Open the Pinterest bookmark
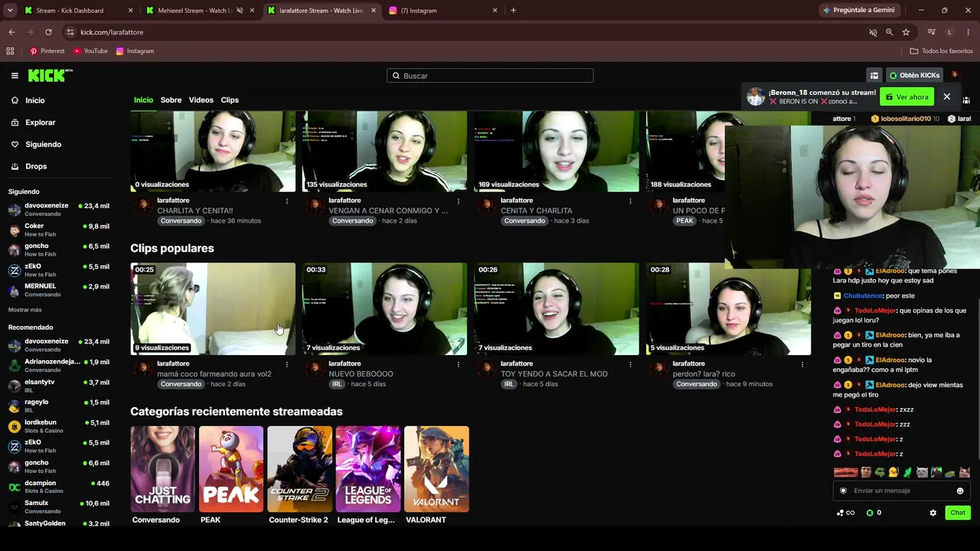 tap(47, 51)
